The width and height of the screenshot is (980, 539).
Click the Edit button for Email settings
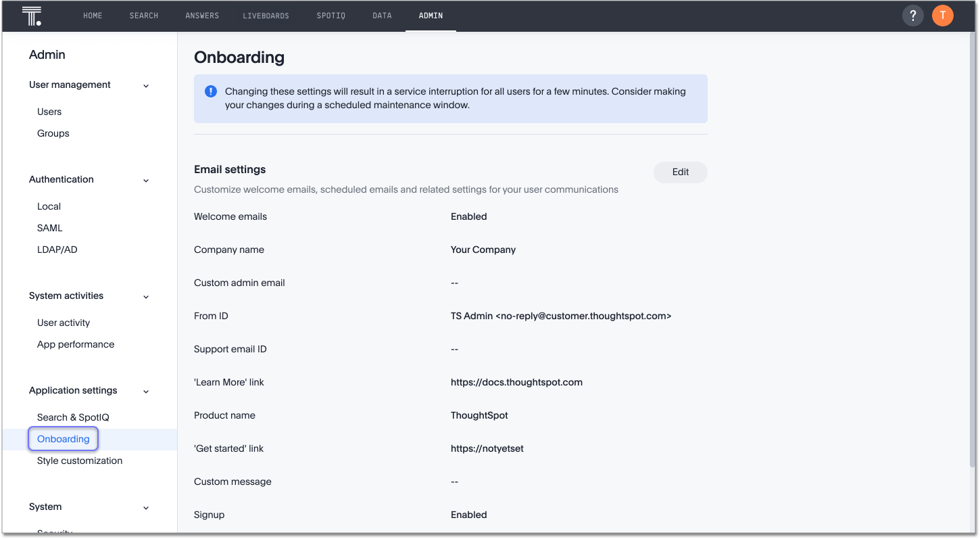point(680,172)
